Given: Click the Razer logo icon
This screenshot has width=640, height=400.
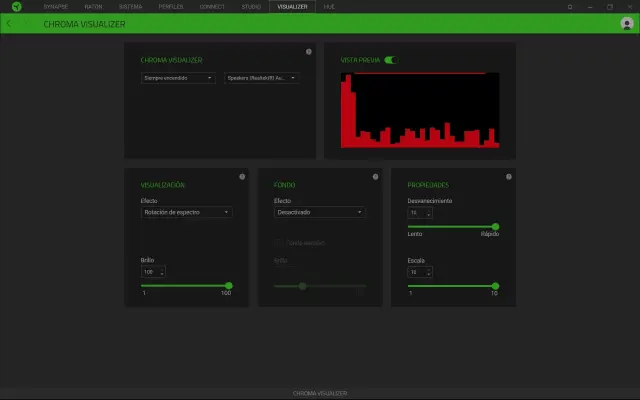Looking at the screenshot, I should point(16,6).
